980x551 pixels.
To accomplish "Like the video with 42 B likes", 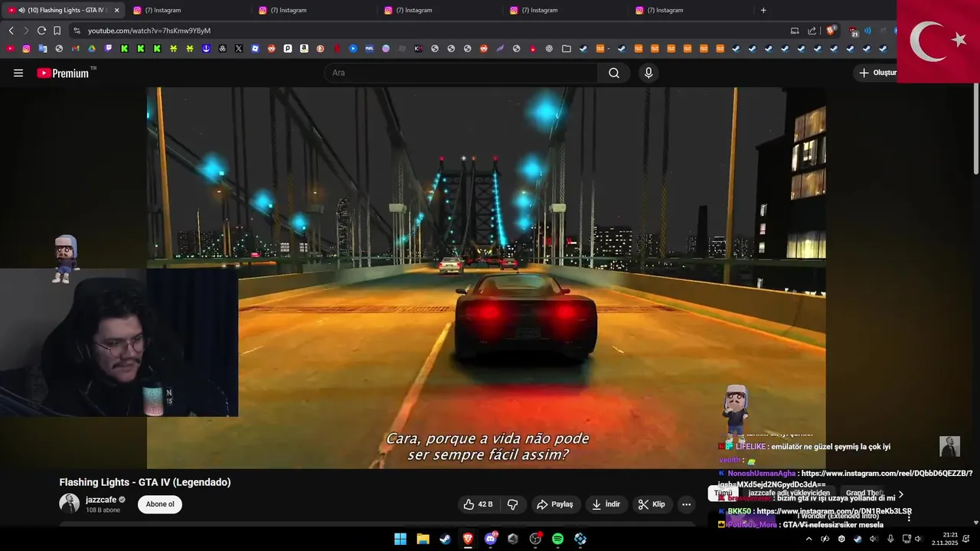I will (479, 504).
